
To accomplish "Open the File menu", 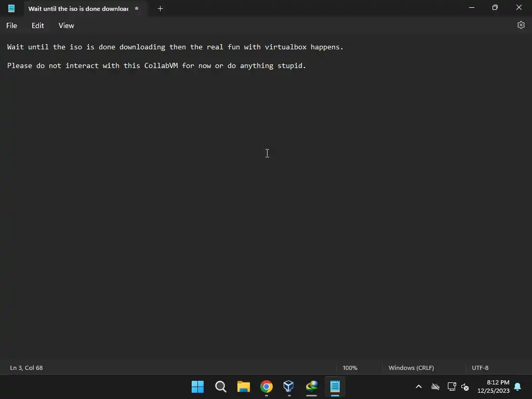I will point(11,26).
